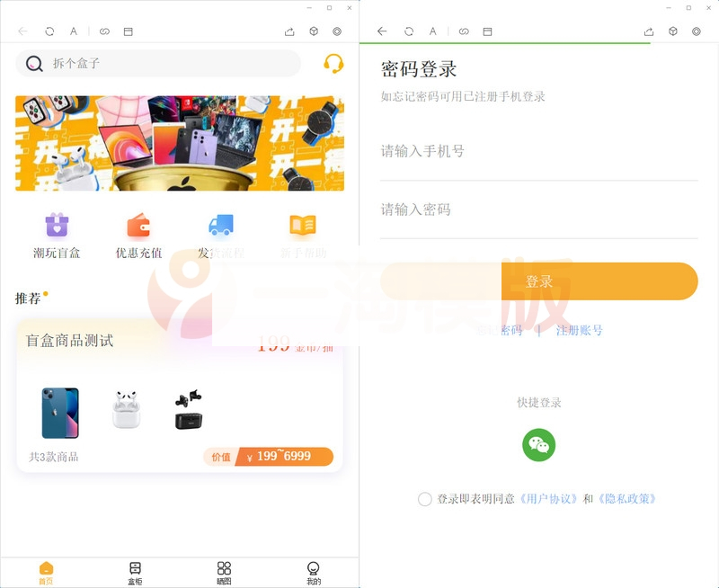Tap the 拆个盒子 search bar
Image resolution: width=719 pixels, height=588 pixels.
coord(157,63)
